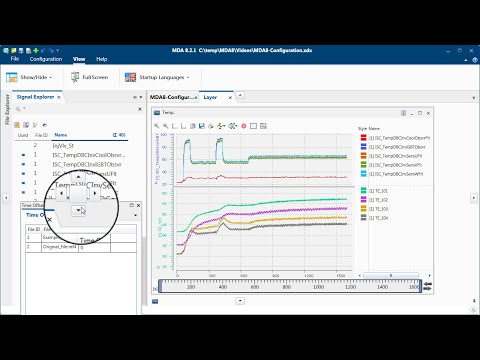
Task: Collapse left panel using left-edge arrow
Action: coord(6,198)
